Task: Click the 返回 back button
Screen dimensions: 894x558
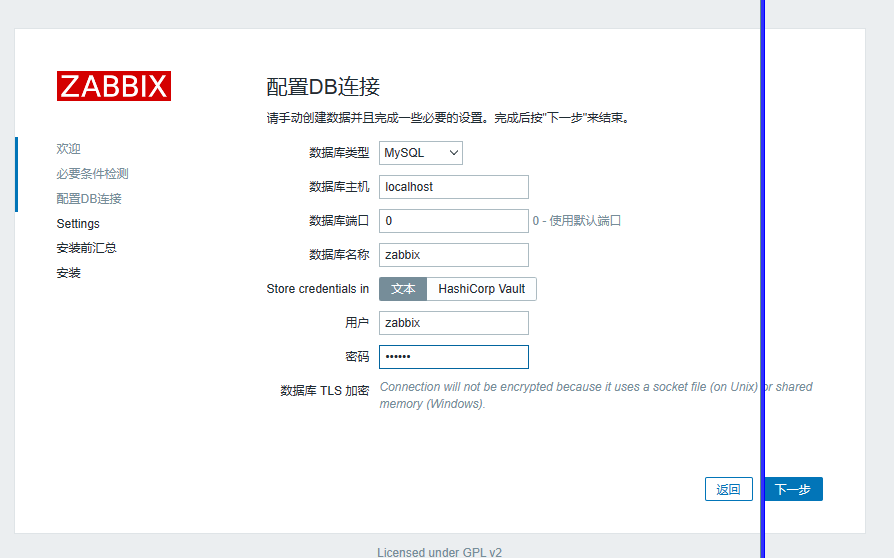Action: click(729, 489)
